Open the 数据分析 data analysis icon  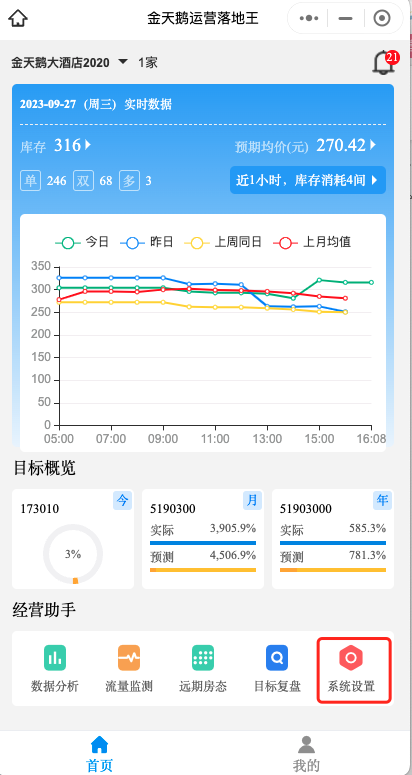55,669
